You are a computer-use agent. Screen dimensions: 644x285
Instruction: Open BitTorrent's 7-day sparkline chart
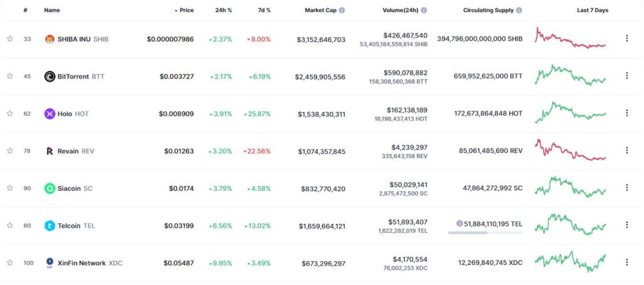pyautogui.click(x=570, y=75)
